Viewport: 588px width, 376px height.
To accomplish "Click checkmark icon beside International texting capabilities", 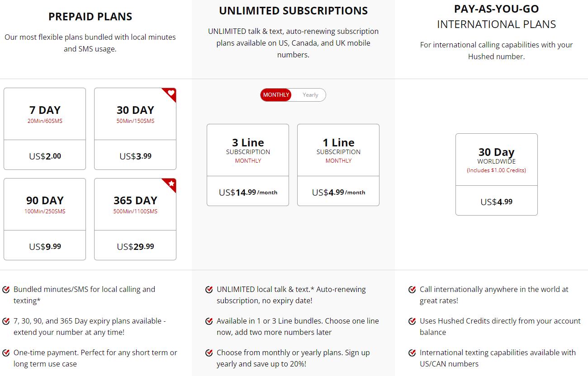I will coord(412,353).
